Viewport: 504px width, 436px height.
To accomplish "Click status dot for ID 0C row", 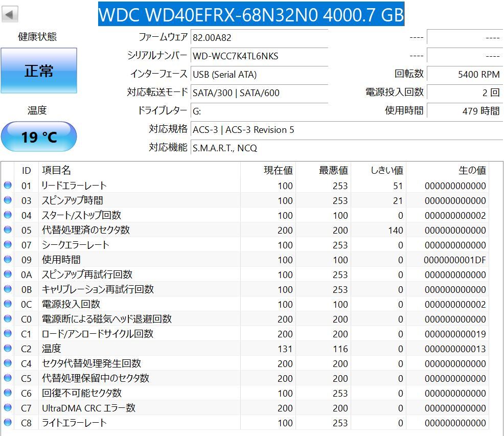I will click(8, 304).
